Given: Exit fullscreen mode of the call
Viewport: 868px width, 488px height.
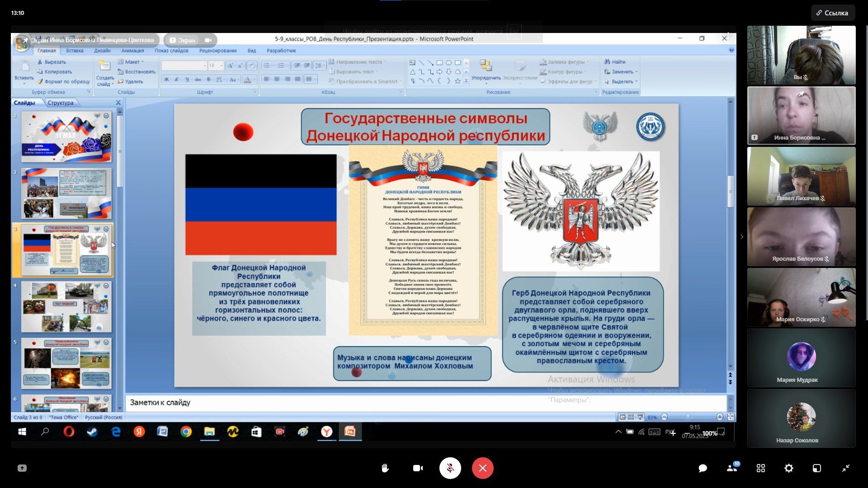Looking at the screenshot, I should 846,468.
